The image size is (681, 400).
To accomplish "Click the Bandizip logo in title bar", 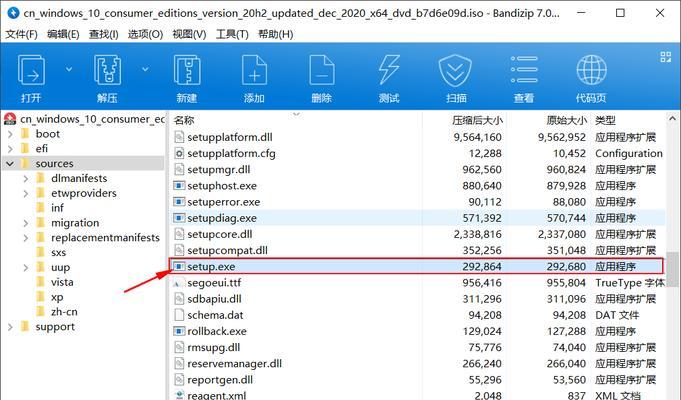I will (13, 13).
